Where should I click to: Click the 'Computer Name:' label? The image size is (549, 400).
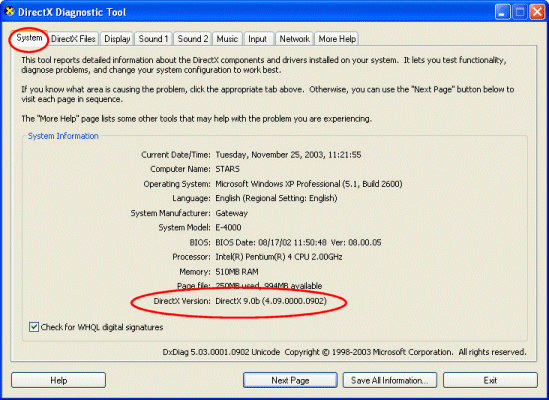pos(180,169)
